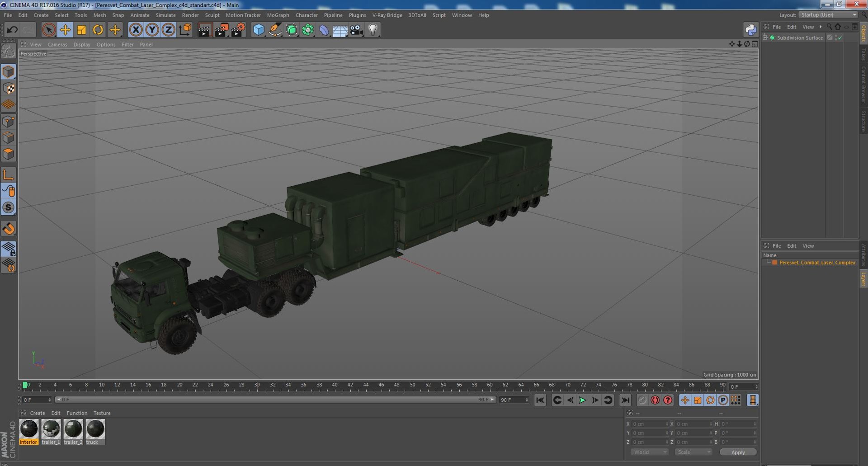Select Peresvet_Combat_Laser_Complex layer

pos(817,263)
